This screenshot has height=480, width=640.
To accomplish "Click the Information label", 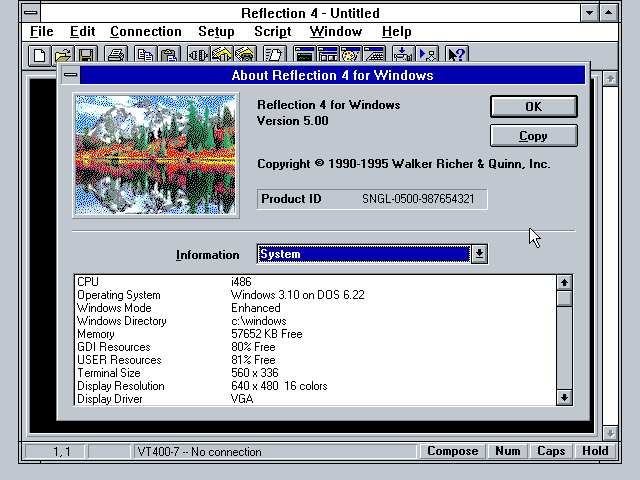I will point(207,255).
